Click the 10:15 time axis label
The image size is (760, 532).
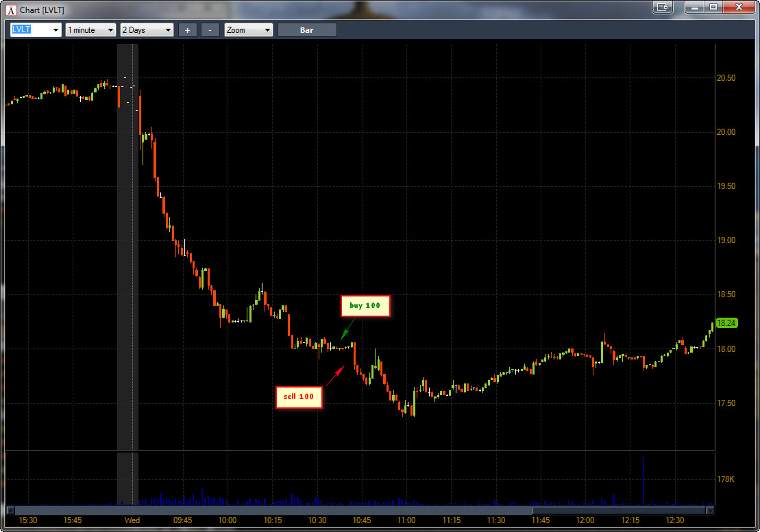pos(272,520)
